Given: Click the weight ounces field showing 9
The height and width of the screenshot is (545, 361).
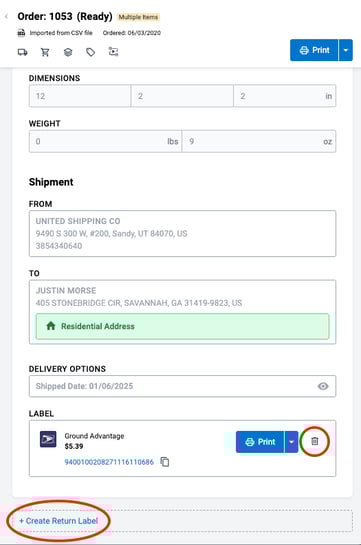Looking at the screenshot, I should tap(259, 141).
